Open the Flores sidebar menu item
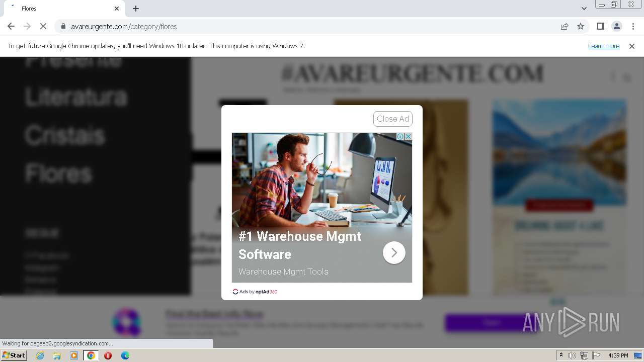Image resolution: width=644 pixels, height=362 pixels. tap(58, 174)
